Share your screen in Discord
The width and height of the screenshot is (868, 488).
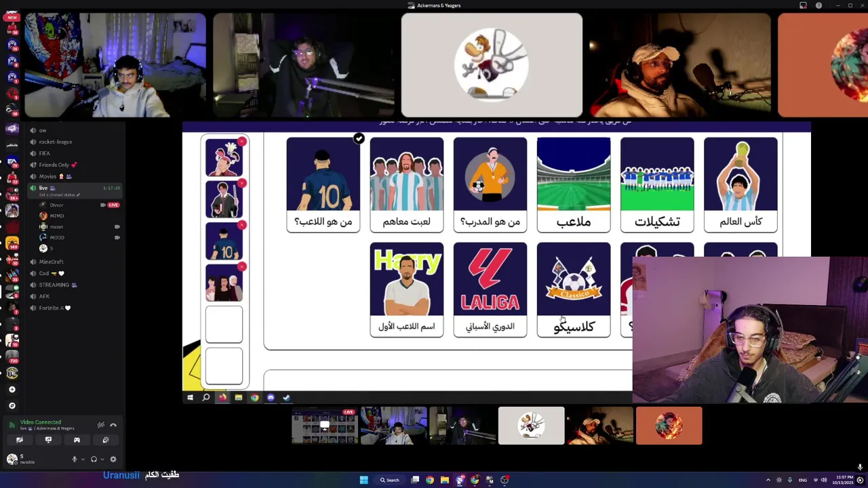48,440
